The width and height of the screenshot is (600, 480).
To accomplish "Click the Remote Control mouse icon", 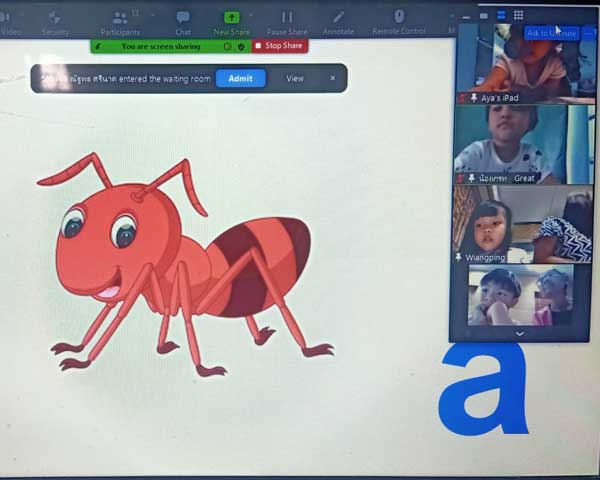I will [399, 17].
